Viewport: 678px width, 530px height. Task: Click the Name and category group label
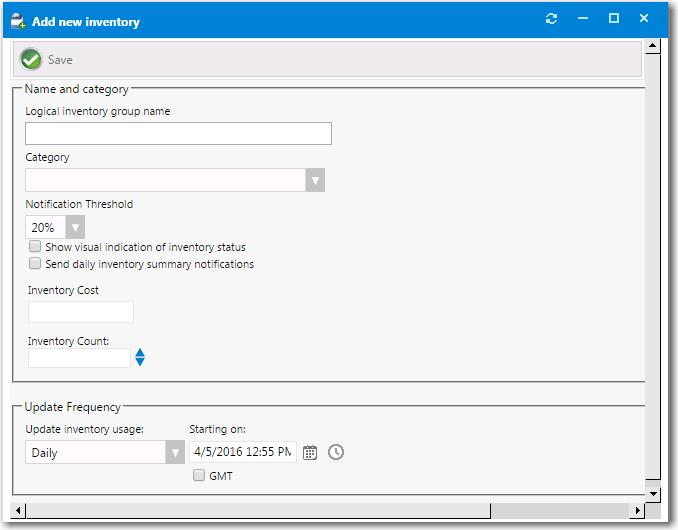[77, 89]
